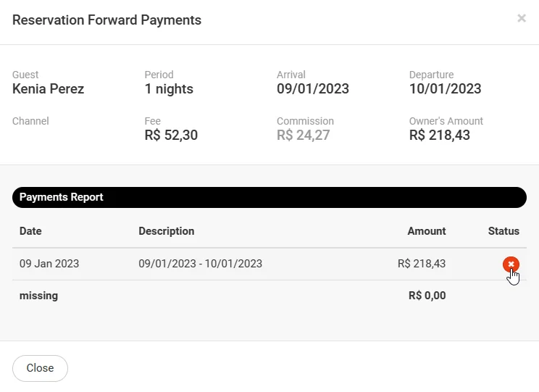The height and width of the screenshot is (392, 539).
Task: Click the red unpaid status icon
Action: 511,264
